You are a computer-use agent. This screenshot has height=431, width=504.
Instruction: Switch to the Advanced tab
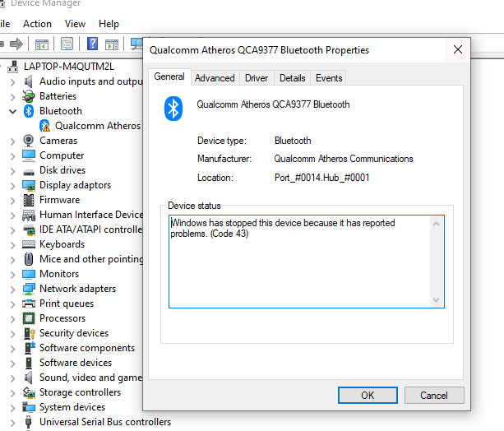pyautogui.click(x=215, y=78)
